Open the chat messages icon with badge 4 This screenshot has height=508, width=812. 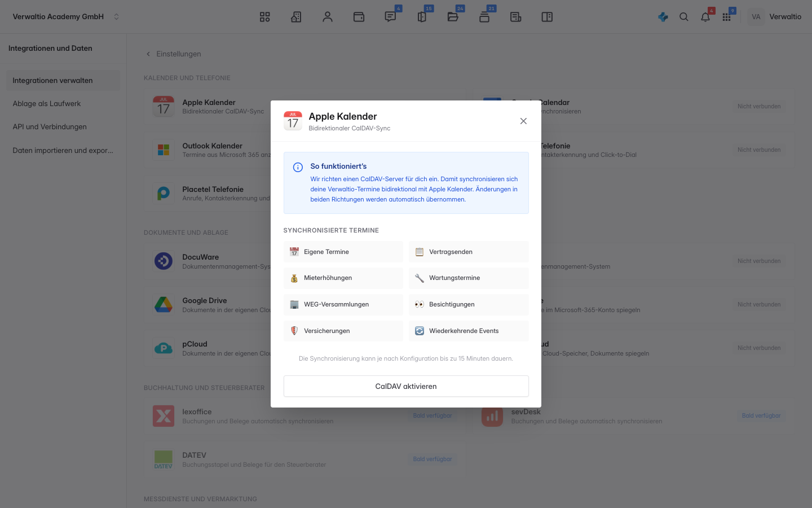(390, 17)
